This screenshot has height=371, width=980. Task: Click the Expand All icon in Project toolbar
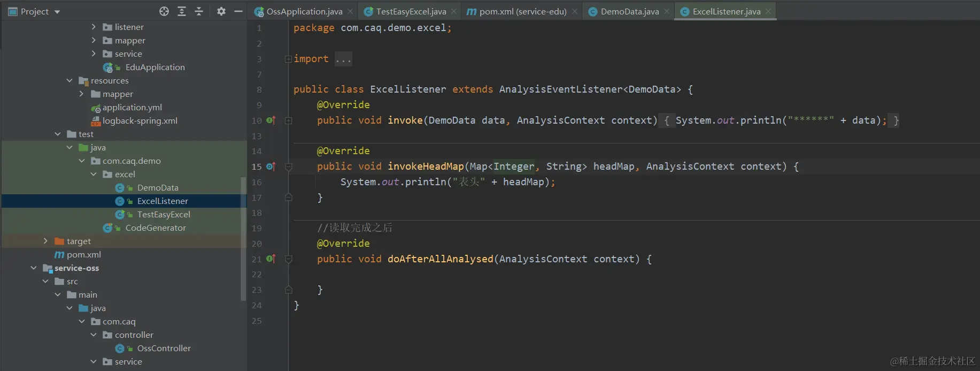point(182,11)
